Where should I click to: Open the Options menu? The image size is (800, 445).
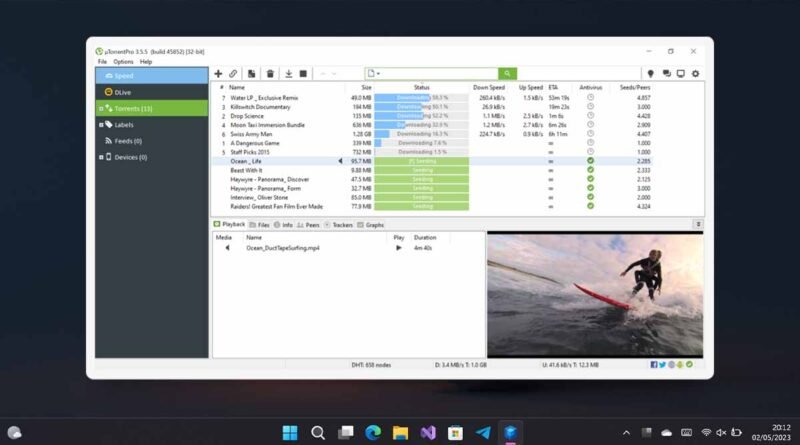tap(123, 62)
